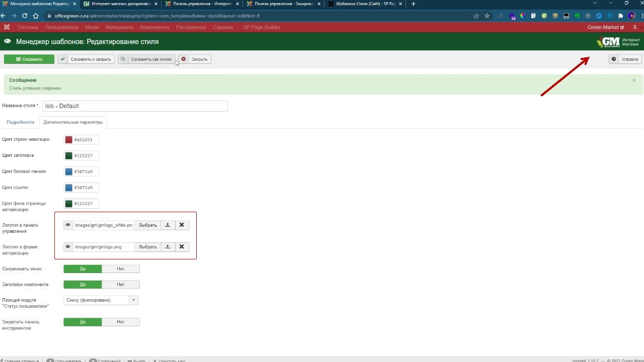Viewport: 644px width, 362px height.
Task: Click the share page icon in address bar
Action: click(x=476, y=16)
